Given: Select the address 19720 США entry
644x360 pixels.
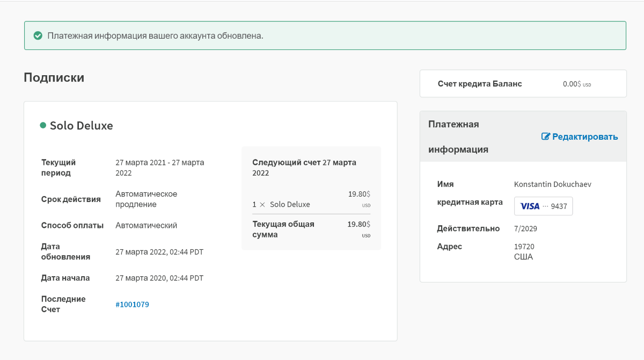Looking at the screenshot, I should point(524,251).
